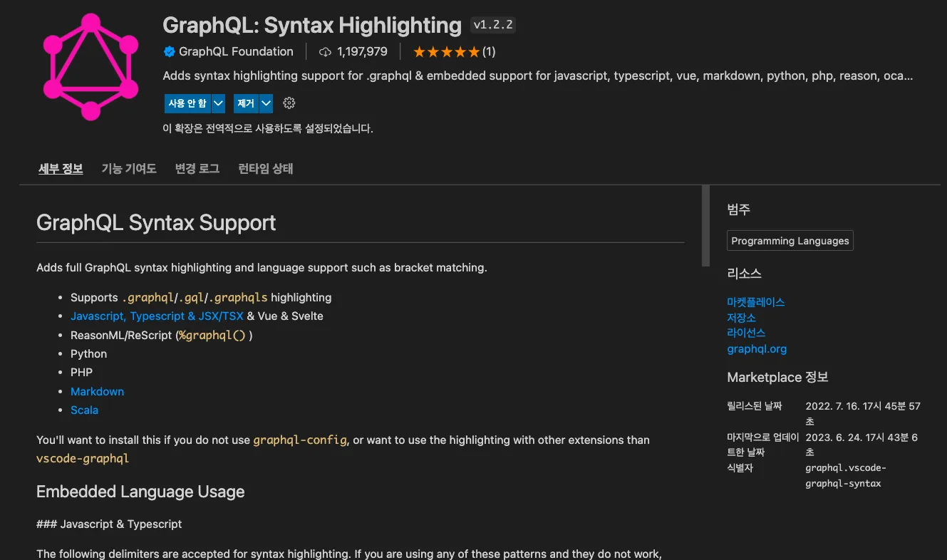The image size is (947, 560).
Task: Open the Scala link
Action: pyautogui.click(x=85, y=410)
